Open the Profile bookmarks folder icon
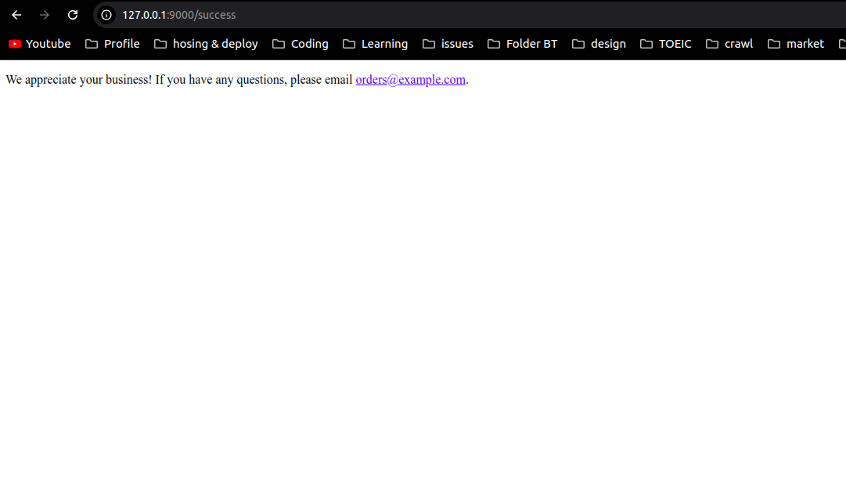This screenshot has width=846, height=504. point(90,43)
